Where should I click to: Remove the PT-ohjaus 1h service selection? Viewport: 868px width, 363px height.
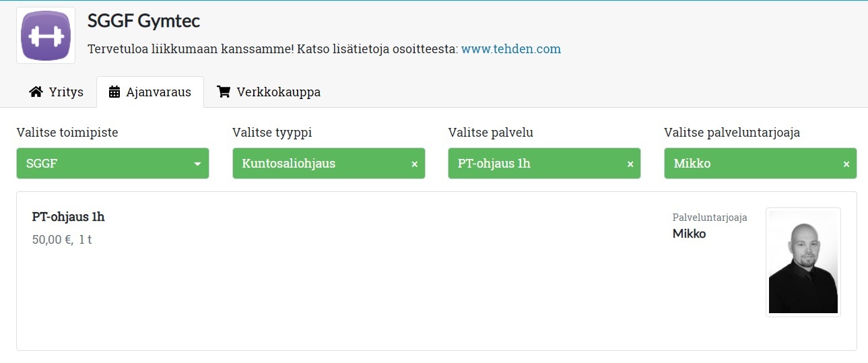click(x=630, y=164)
